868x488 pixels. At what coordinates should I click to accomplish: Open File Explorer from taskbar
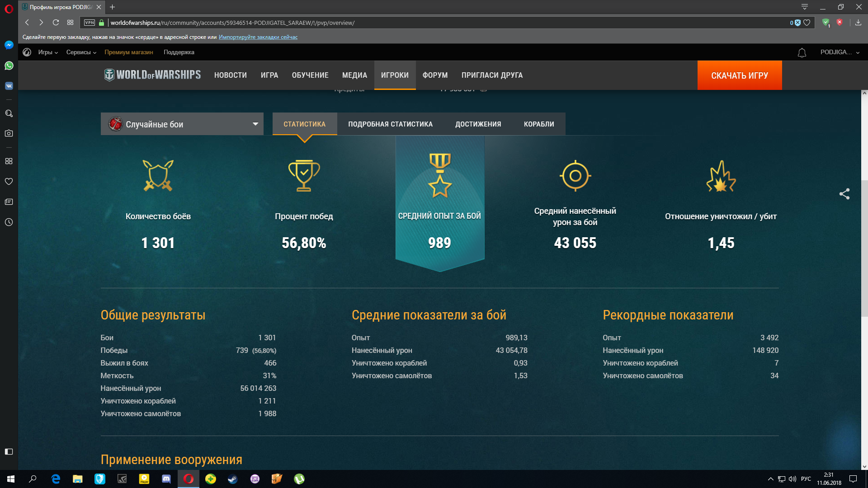click(x=78, y=479)
